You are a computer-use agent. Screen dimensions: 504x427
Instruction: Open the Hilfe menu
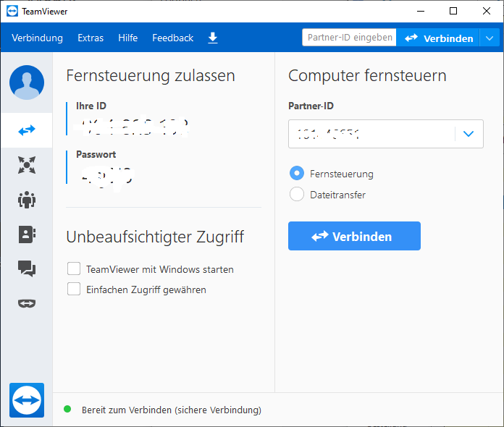point(128,38)
